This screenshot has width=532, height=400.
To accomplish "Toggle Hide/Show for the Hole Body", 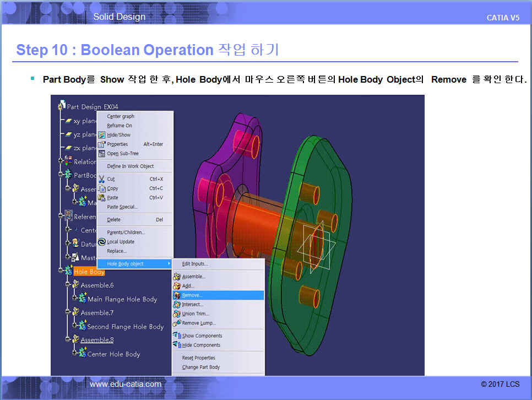I will click(118, 135).
